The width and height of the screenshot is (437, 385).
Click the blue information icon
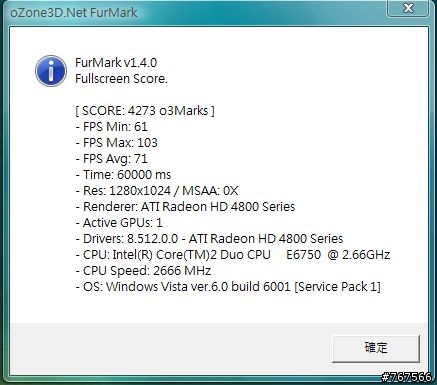pos(51,71)
